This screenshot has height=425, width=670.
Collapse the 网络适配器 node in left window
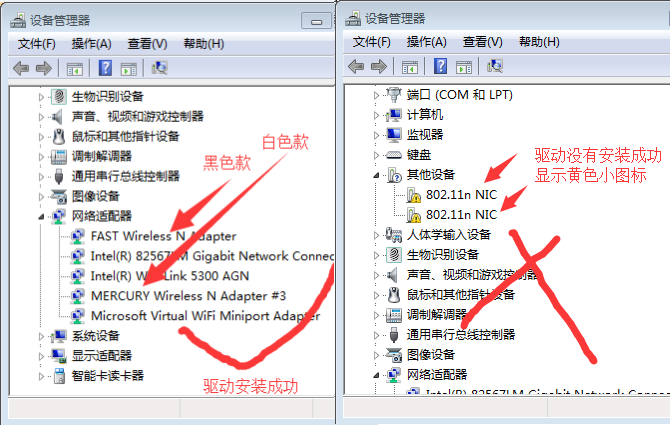point(41,217)
